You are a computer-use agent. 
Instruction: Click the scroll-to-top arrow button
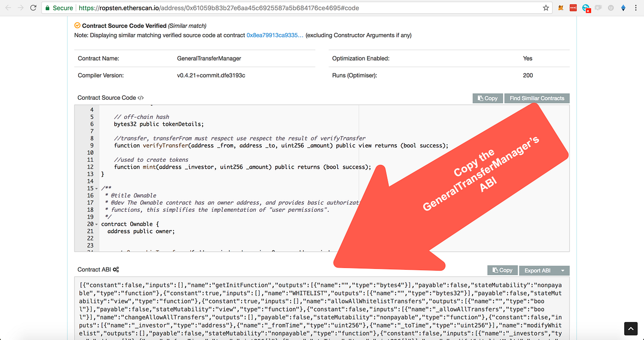click(x=630, y=329)
